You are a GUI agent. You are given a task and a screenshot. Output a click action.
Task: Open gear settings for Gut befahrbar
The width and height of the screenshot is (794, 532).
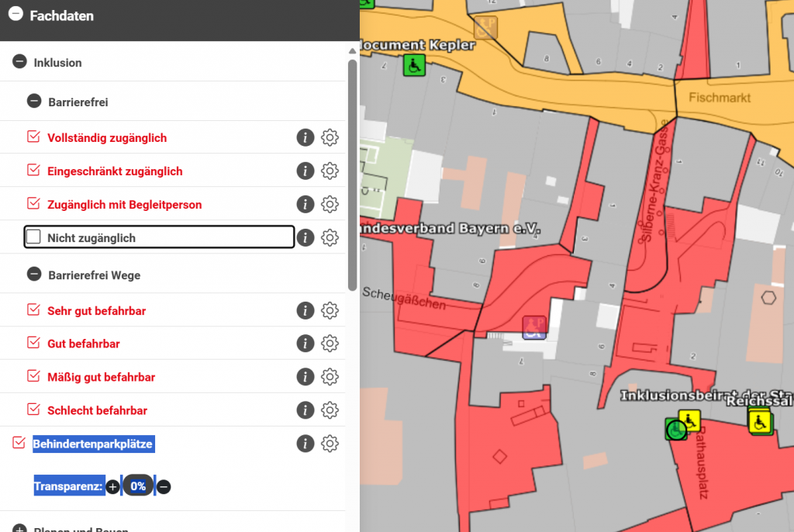(x=330, y=344)
